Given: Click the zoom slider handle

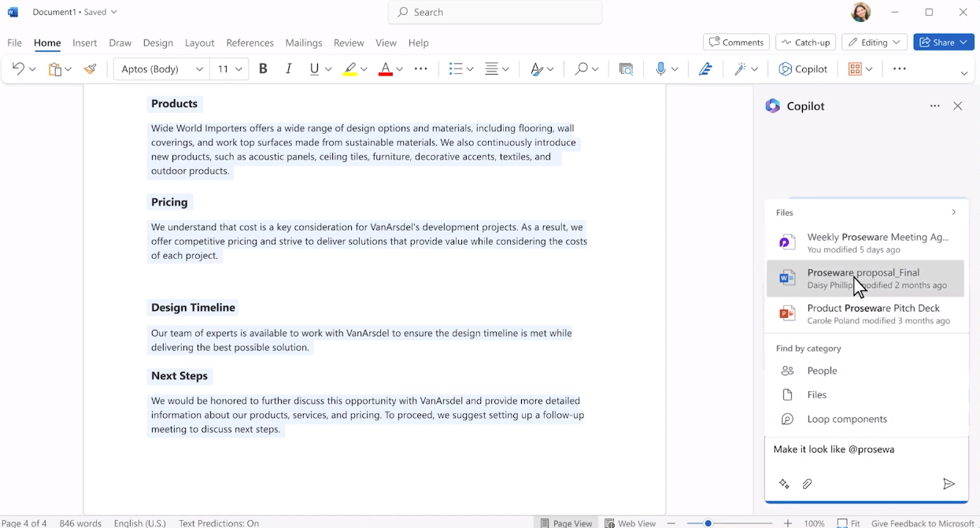Looking at the screenshot, I should 708,523.
